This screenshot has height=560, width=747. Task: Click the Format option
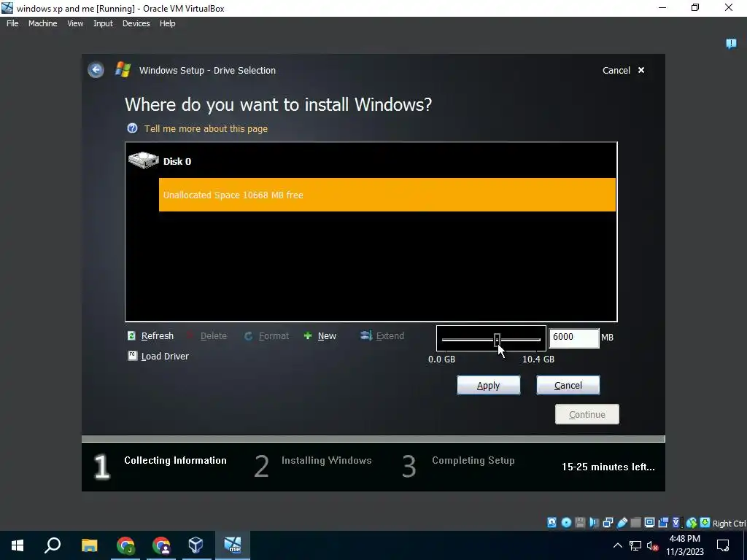274,335
